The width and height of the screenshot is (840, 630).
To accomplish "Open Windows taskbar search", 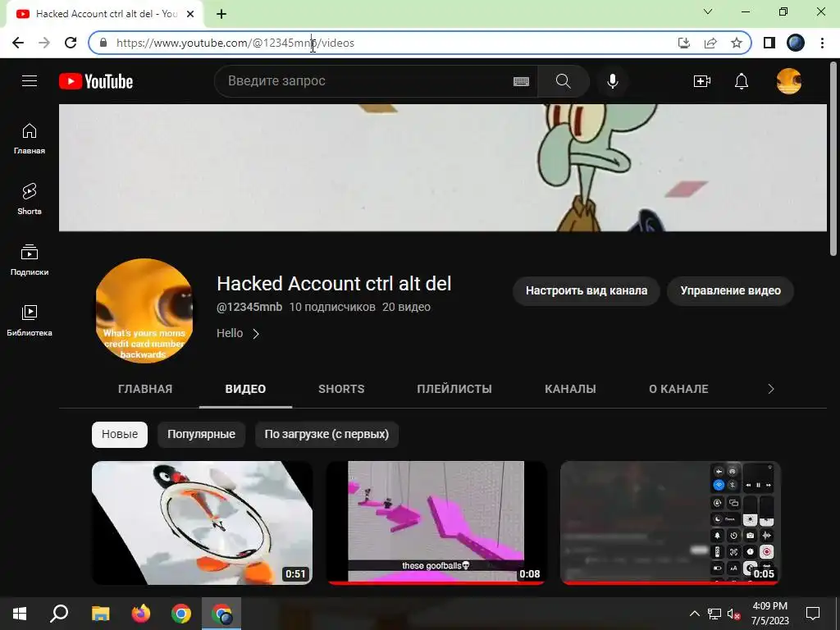I will [59, 614].
